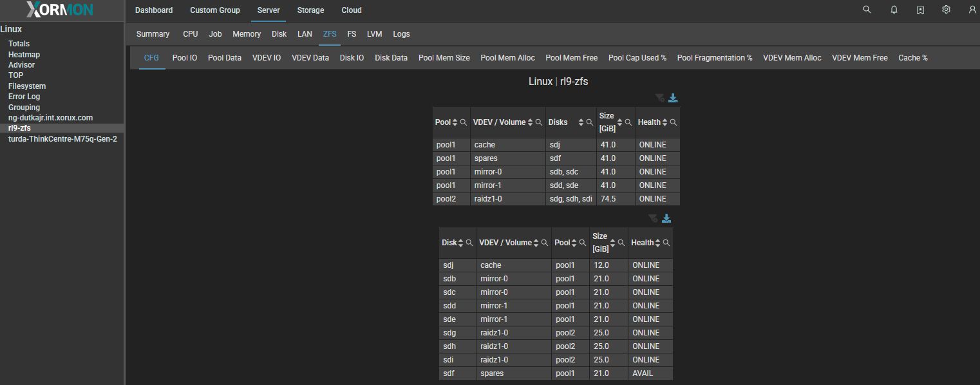Click the user profile icon

(972, 10)
